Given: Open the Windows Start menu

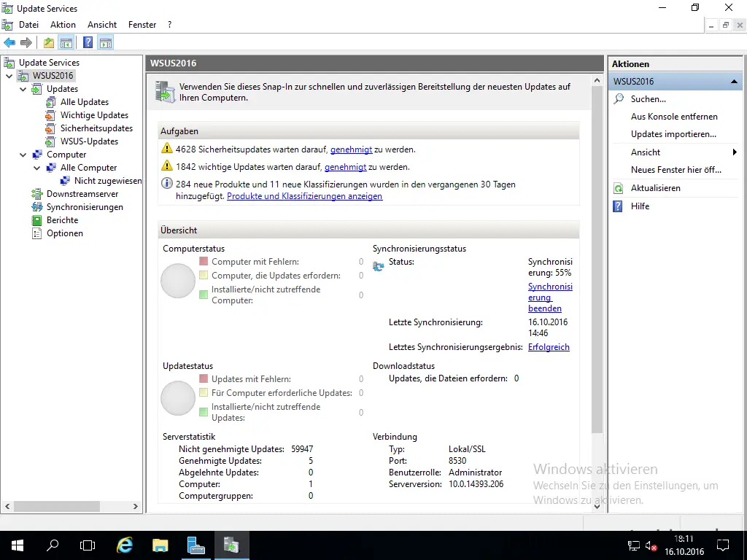Looking at the screenshot, I should point(18,545).
